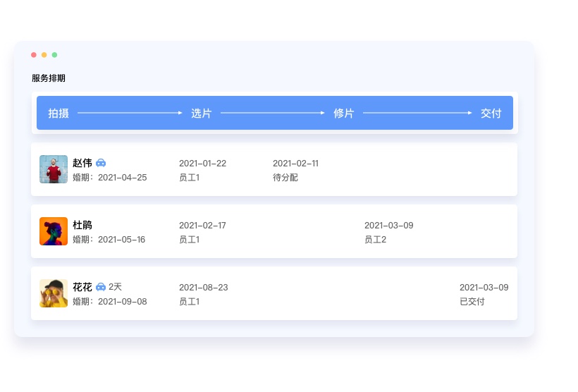Image resolution: width=578 pixels, height=392 pixels.
Task: Click the 待分配 status for 赵伟
Action: (x=285, y=178)
